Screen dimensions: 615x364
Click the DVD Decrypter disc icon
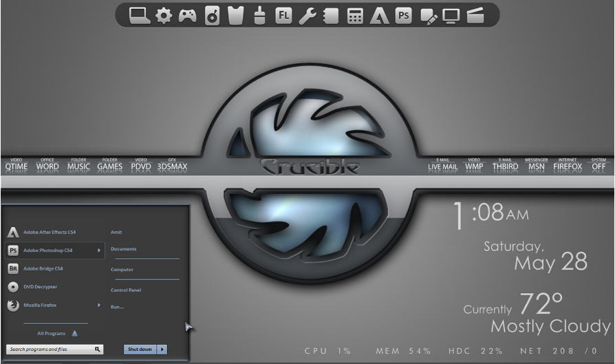pos(13,287)
